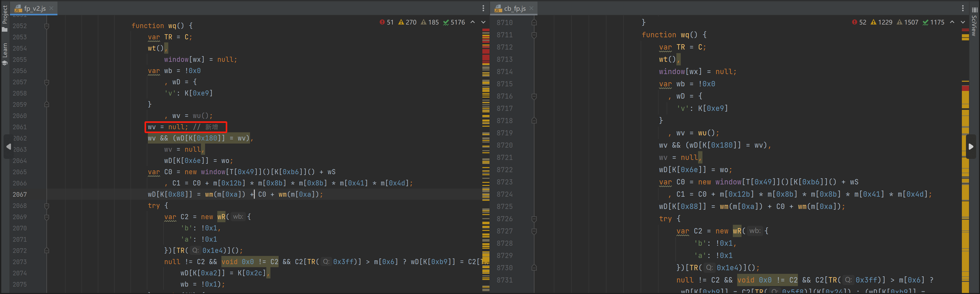This screenshot has width=980, height=294.
Task: Collapse the wR argument block at line 8727
Action: pos(534,231)
